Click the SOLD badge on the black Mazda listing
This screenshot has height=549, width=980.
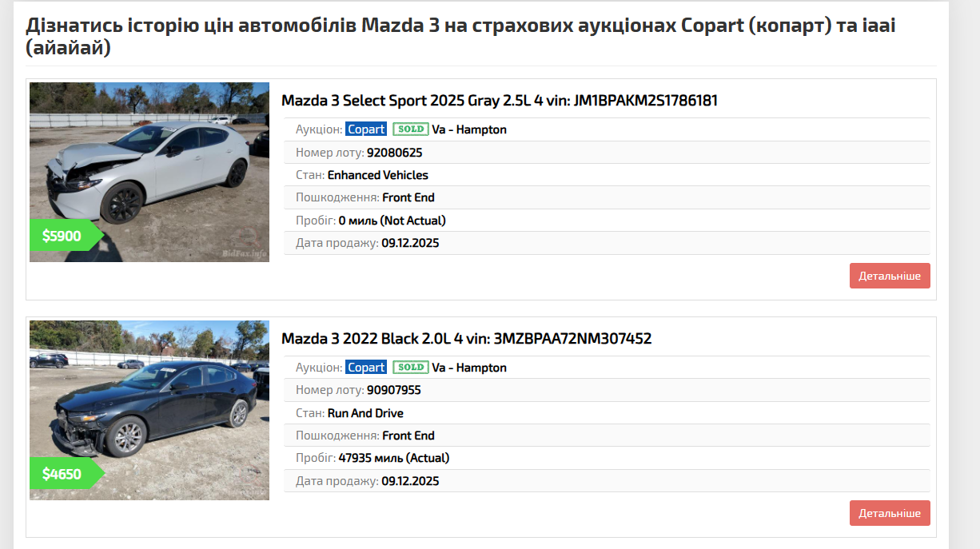point(411,368)
